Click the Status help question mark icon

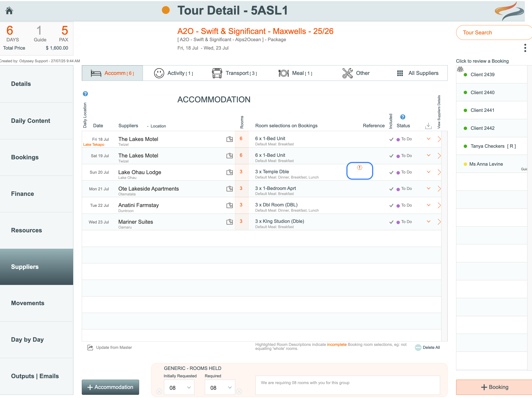tap(403, 117)
